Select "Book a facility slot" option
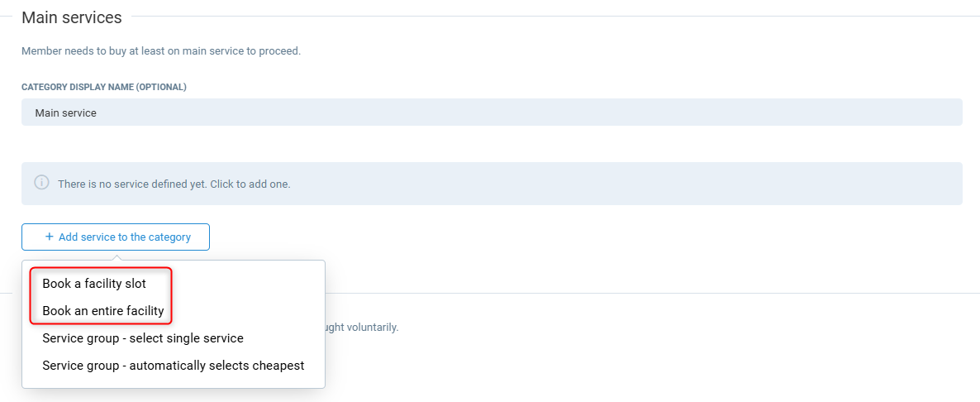This screenshot has width=980, height=402. 94,284
